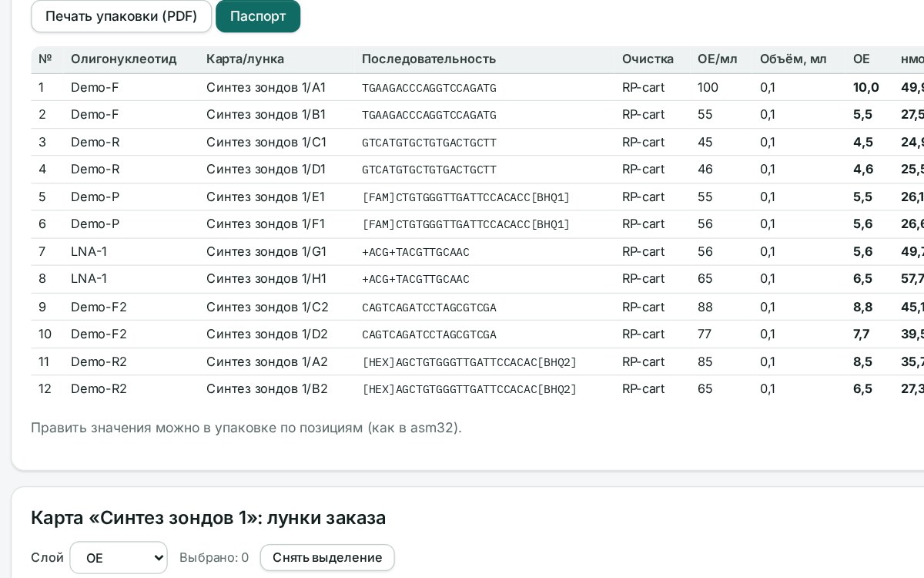Click the Олигонуклеотид column header
Screen dimensions: 924x578
pyautogui.click(x=123, y=59)
